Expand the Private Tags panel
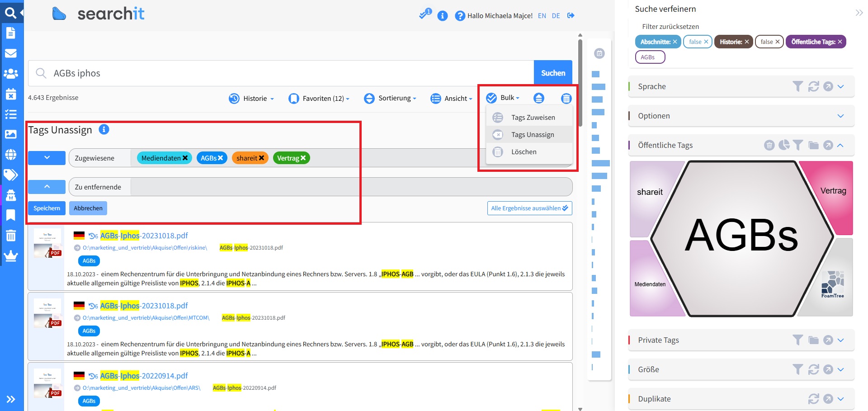868x411 pixels. tap(840, 340)
